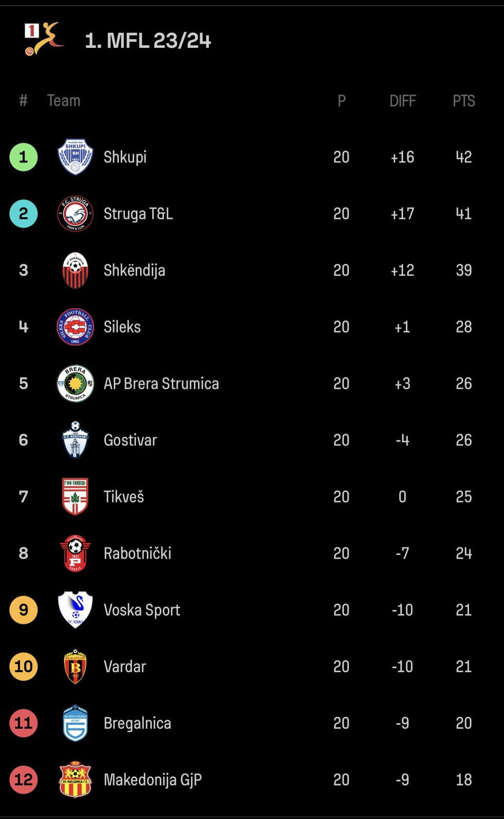504x819 pixels.
Task: Open the Shkupi team name link
Action: click(125, 157)
